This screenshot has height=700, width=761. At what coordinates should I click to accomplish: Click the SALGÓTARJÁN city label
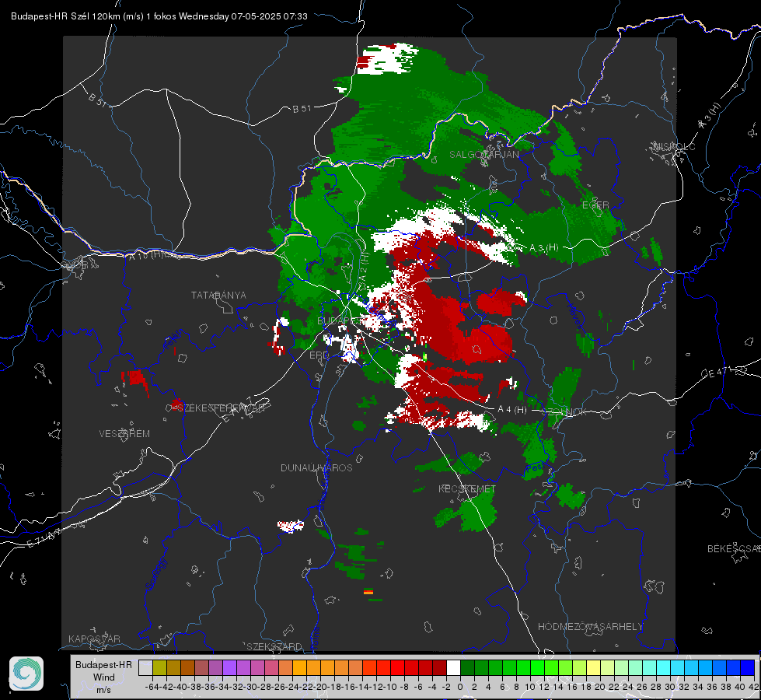click(x=483, y=155)
